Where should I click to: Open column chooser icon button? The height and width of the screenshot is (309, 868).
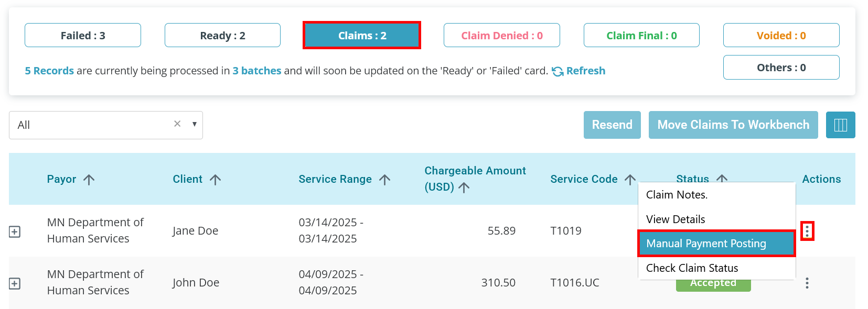tap(840, 125)
